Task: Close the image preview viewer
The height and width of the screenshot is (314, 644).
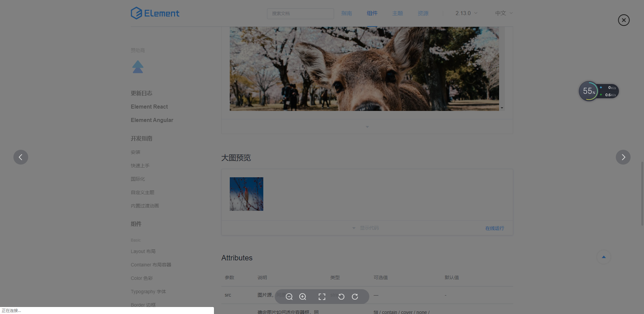Action: pos(624,20)
